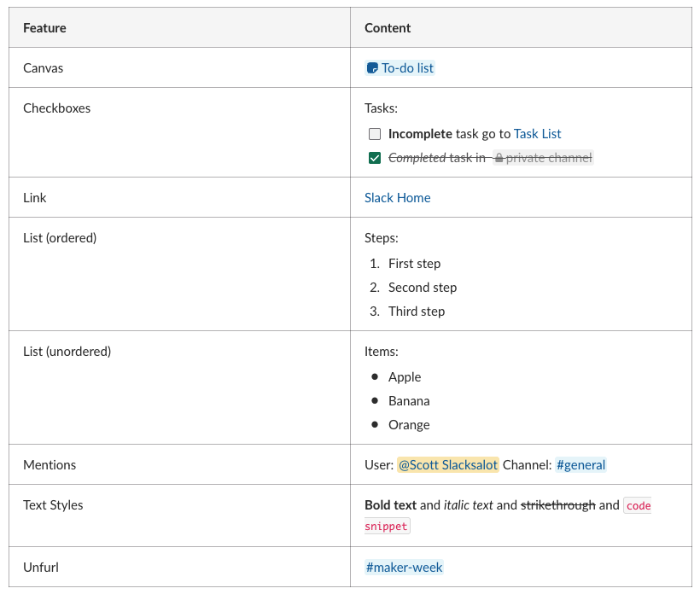
Task: Click the 'Unfurl' feature cell
Action: tap(41, 568)
